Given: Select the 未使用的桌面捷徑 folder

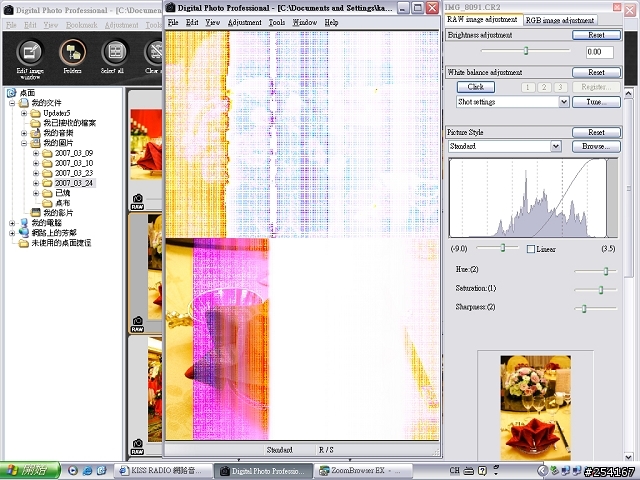Looking at the screenshot, I should tap(61, 243).
